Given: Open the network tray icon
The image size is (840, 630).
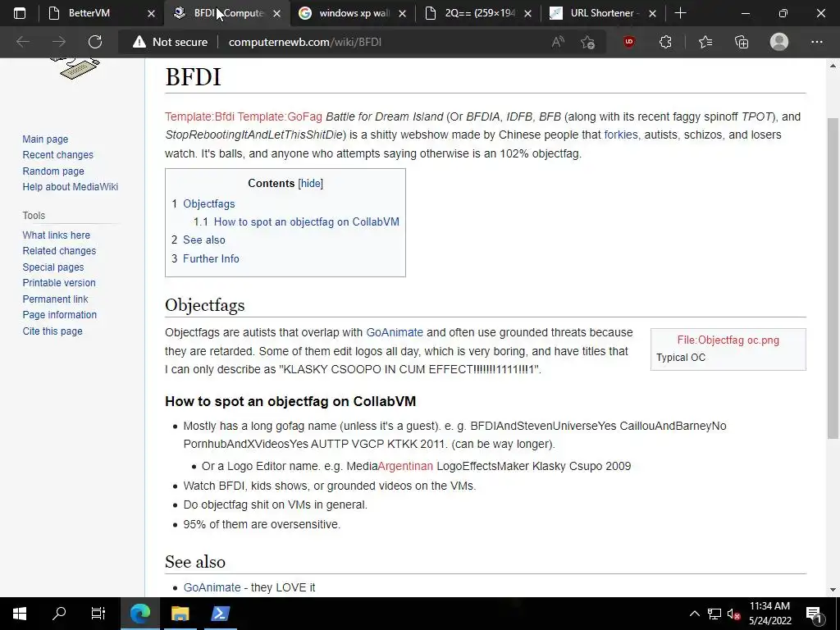Looking at the screenshot, I should pyautogui.click(x=714, y=614).
